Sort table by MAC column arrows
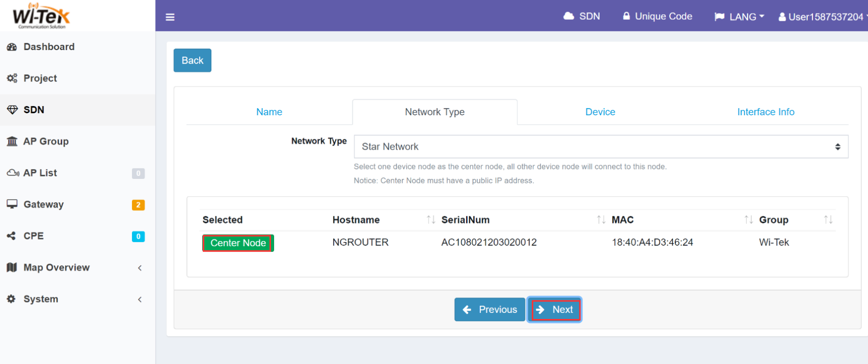The width and height of the screenshot is (868, 364). point(749,219)
